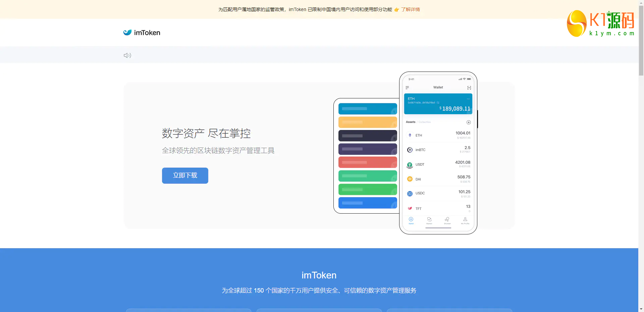The image size is (644, 312).
Task: Click the speaker announcement icon
Action: coord(127,55)
